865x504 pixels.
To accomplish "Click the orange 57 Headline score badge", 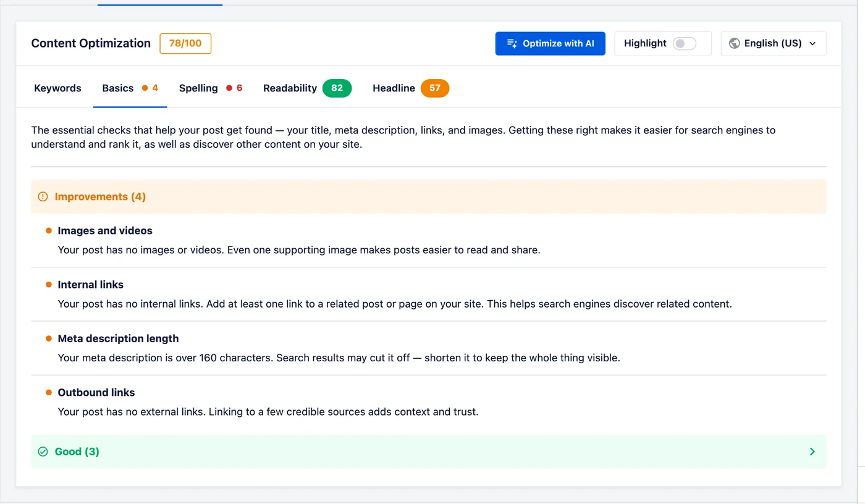I will point(435,88).
